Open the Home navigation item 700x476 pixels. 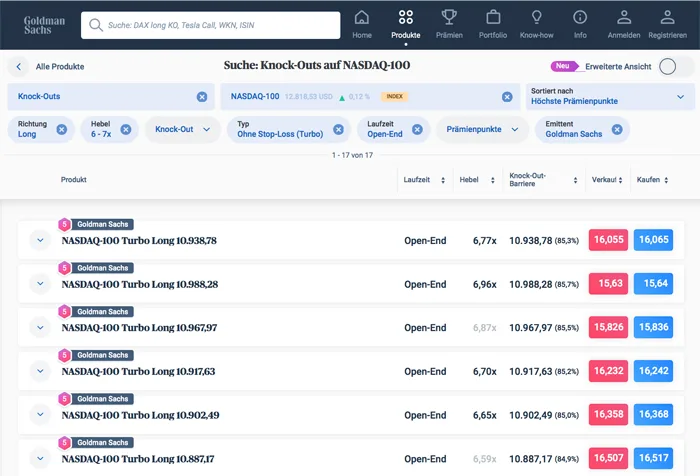[x=362, y=25]
